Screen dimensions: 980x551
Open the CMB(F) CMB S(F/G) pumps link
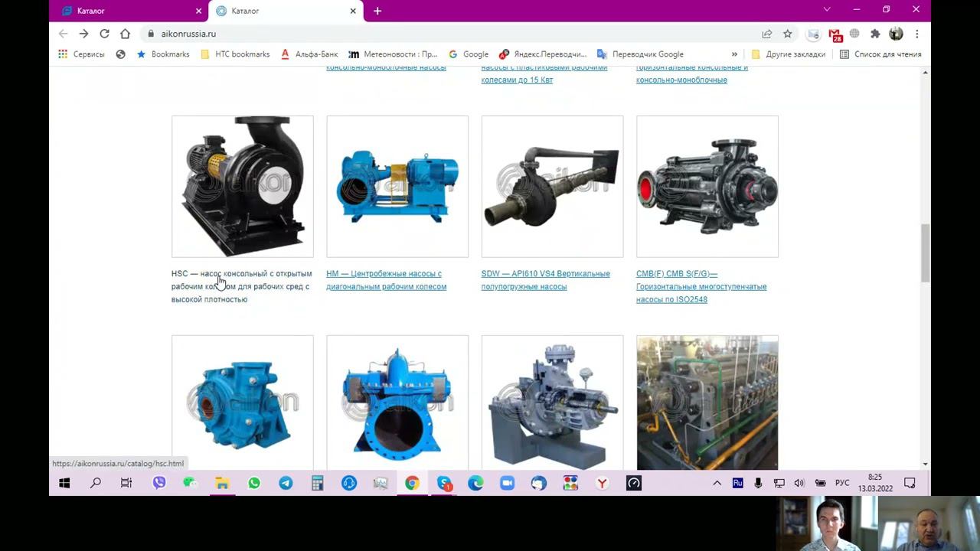701,286
